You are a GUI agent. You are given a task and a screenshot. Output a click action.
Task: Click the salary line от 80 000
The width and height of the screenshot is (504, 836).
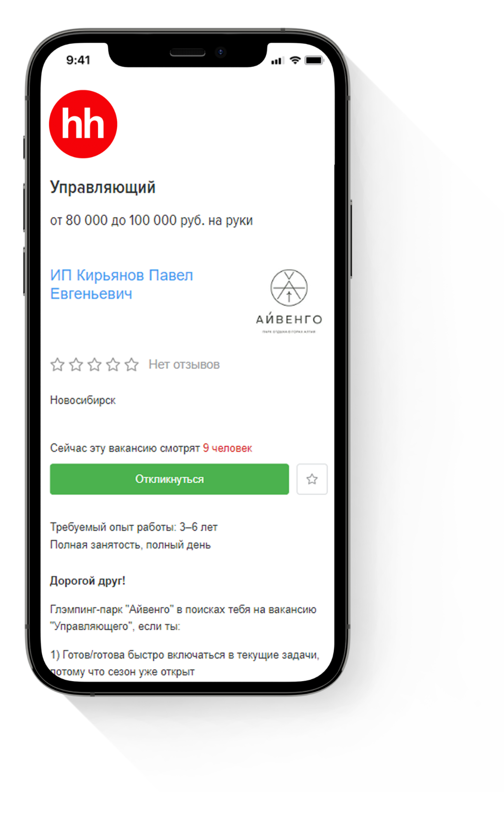pos(151,220)
